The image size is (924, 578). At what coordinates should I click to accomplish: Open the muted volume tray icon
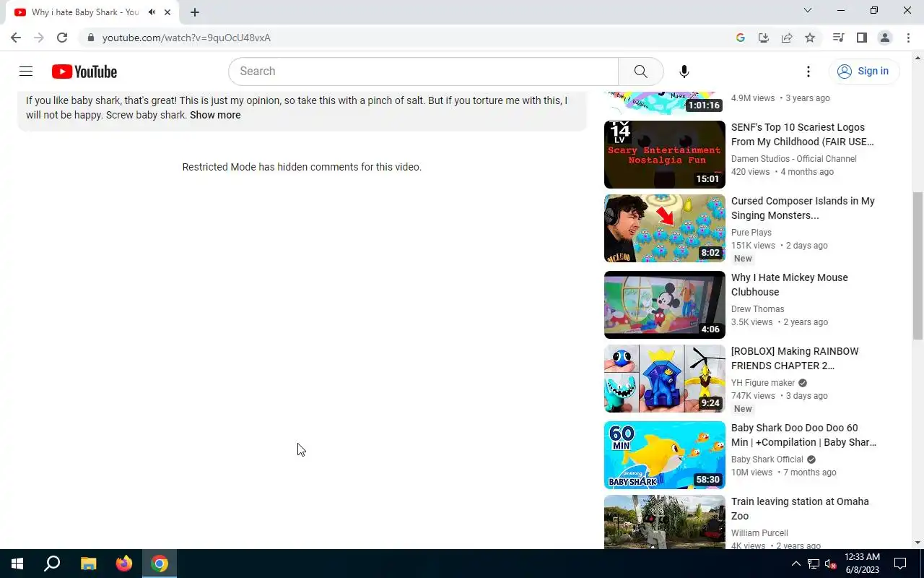click(831, 564)
